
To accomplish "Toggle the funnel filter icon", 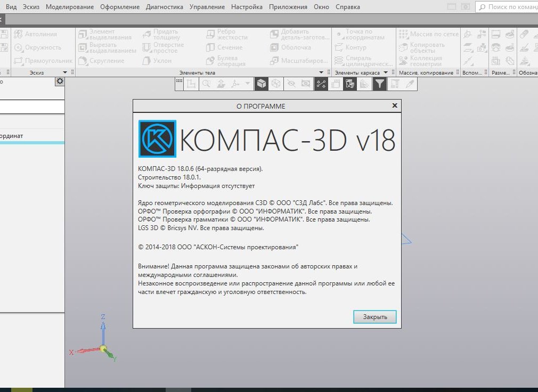I will (x=379, y=84).
